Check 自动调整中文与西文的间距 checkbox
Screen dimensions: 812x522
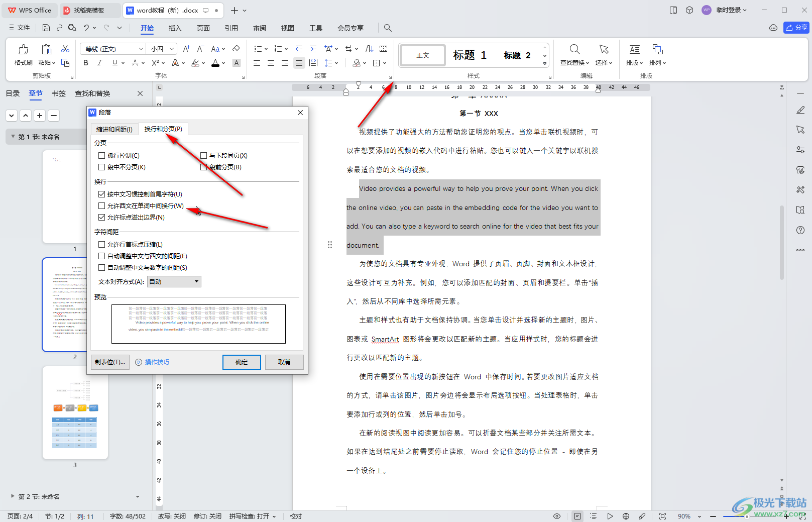tap(102, 256)
